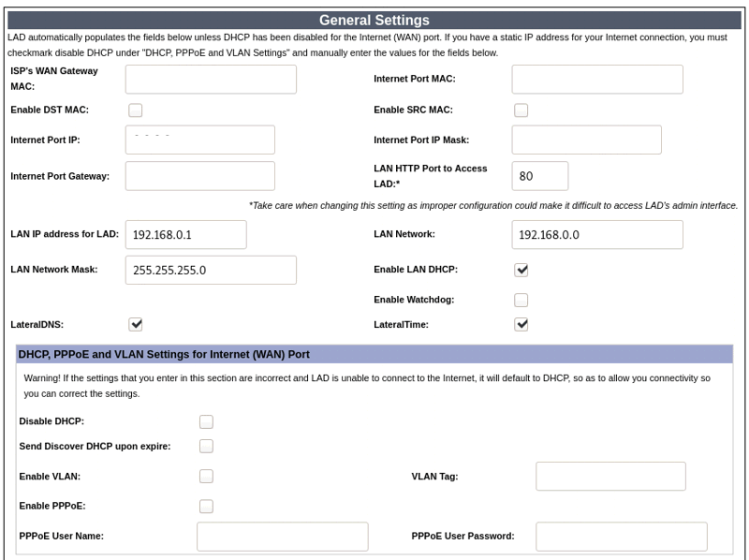This screenshot has height=560, width=749.
Task: Click the PPPoE User Password field
Action: tap(621, 537)
